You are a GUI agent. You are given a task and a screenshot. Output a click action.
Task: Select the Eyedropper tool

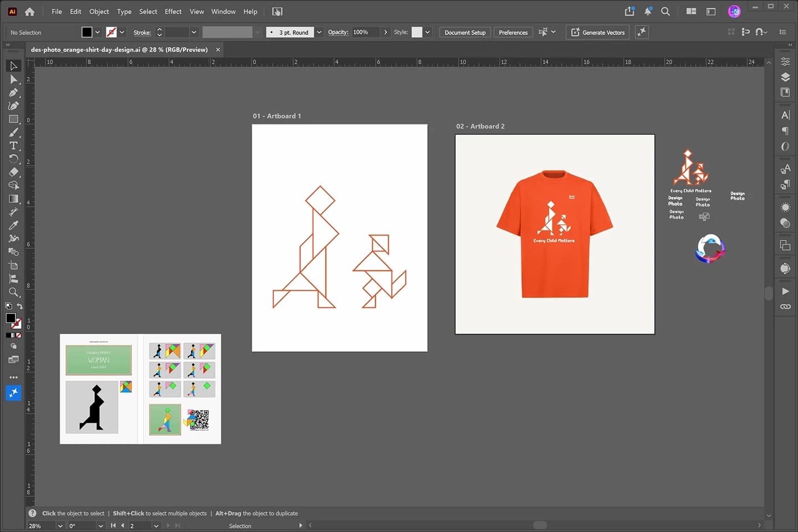(13, 226)
